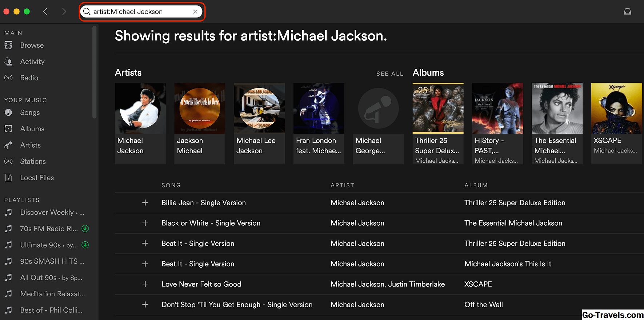
Task: Open Thriller 25 Super Deluxe album cover
Action: [438, 108]
